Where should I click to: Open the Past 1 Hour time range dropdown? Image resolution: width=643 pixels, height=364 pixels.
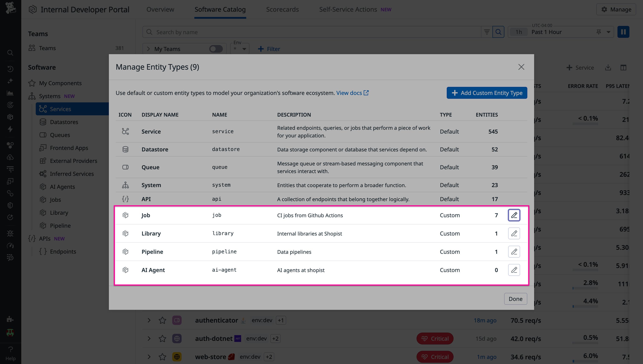pos(608,32)
